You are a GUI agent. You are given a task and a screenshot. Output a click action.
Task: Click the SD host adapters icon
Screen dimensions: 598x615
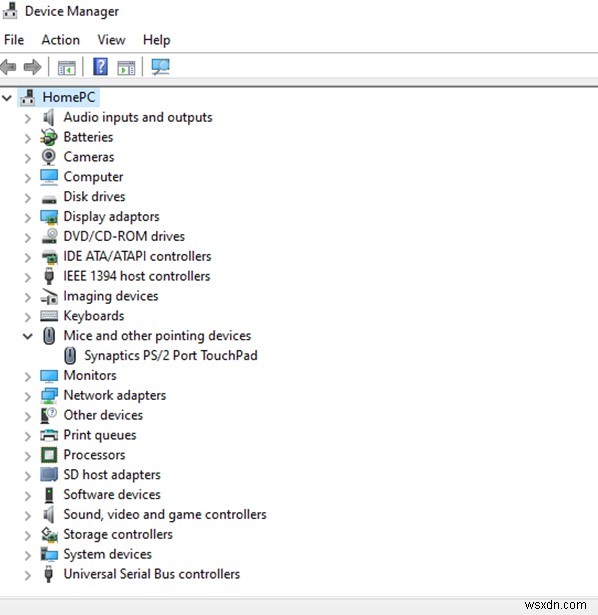pos(49,475)
